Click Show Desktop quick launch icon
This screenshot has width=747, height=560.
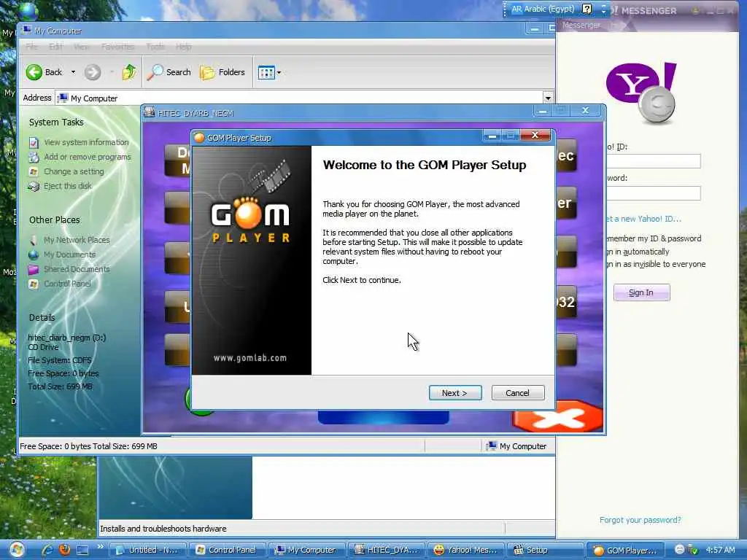click(82, 551)
